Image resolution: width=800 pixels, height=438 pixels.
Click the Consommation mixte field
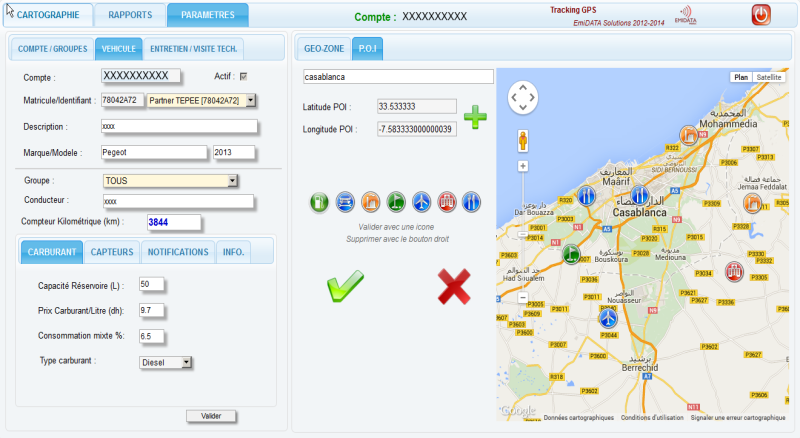click(152, 336)
